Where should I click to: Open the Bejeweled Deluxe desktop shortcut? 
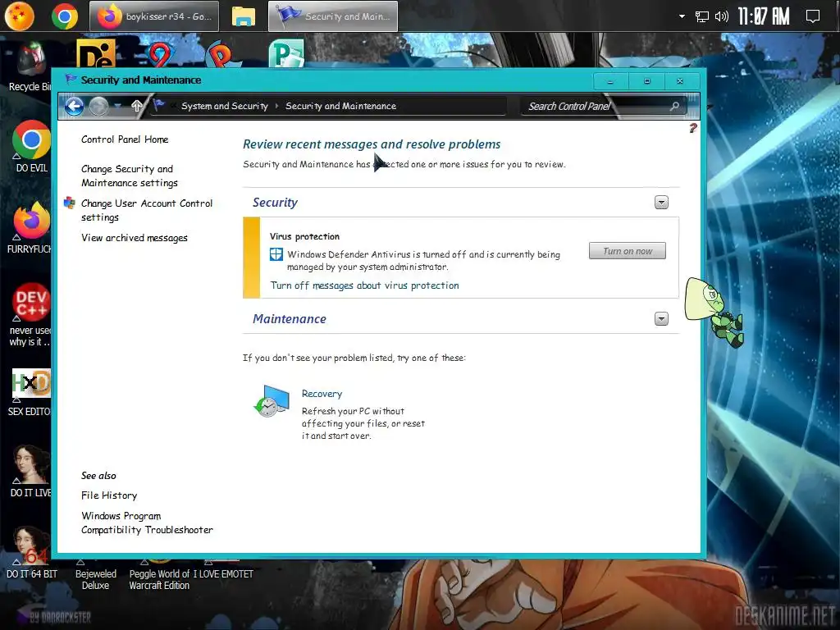coord(96,573)
